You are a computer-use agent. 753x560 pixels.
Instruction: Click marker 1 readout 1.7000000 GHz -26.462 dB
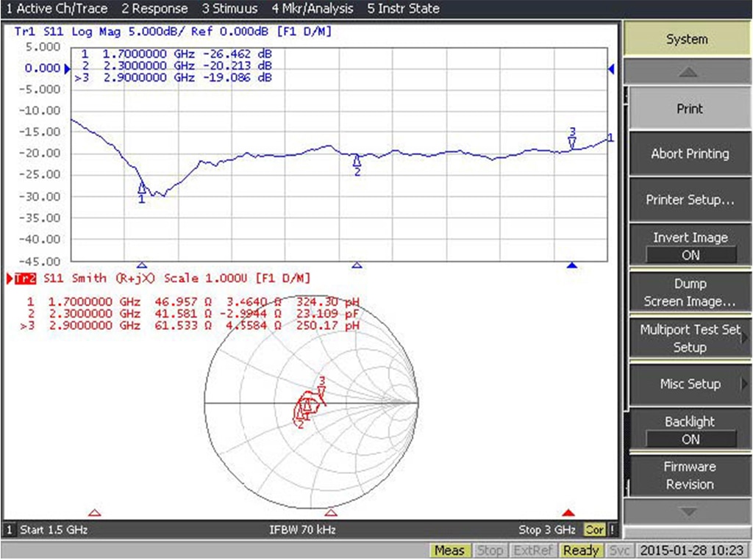click(176, 54)
